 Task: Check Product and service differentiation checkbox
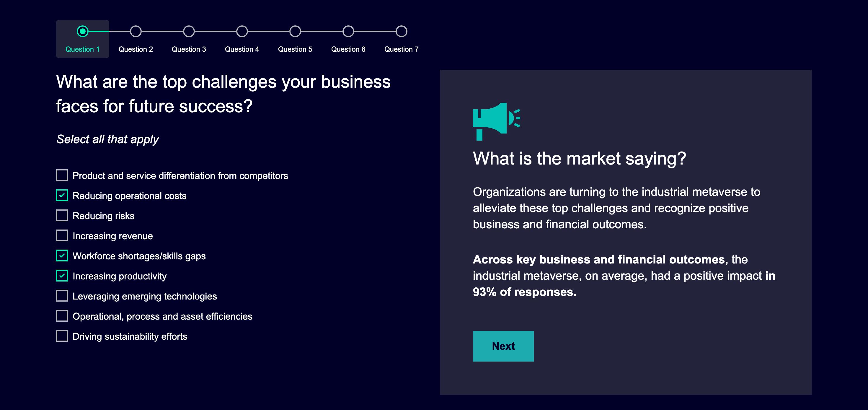pyautogui.click(x=62, y=175)
